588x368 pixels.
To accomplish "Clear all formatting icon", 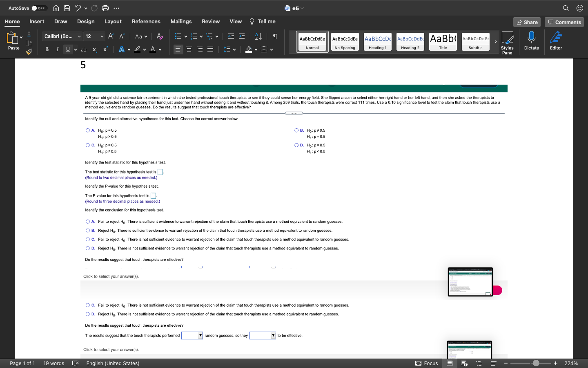I will pos(160,36).
